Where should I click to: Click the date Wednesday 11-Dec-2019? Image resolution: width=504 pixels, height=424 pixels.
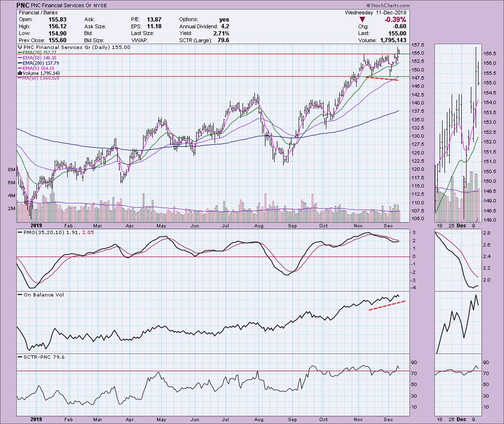coord(375,12)
